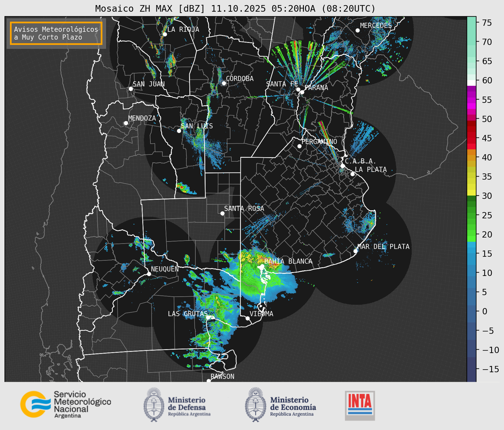Screen dimensions: 504x430
Task: Click the Mercedes city marker dot
Action: [358, 31]
